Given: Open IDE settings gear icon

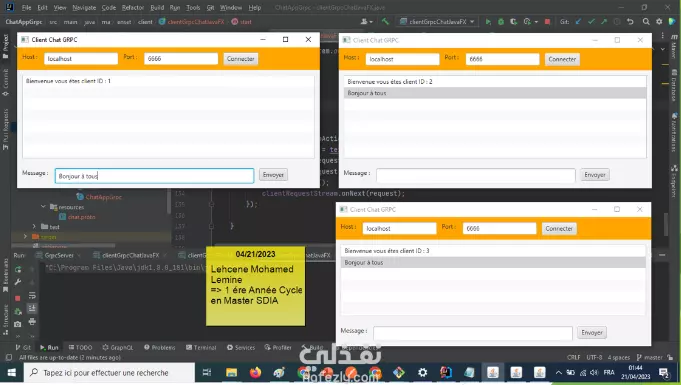Looking at the screenshot, I should (659, 22).
